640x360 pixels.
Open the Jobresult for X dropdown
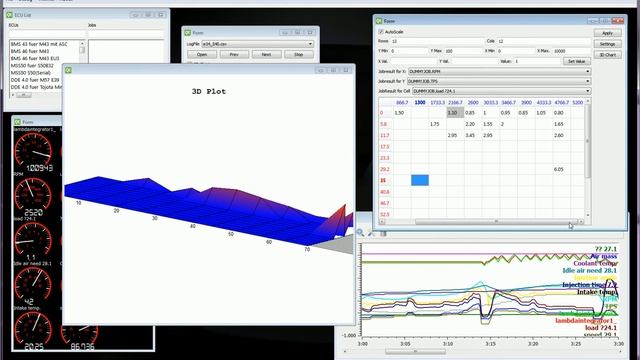click(499, 71)
